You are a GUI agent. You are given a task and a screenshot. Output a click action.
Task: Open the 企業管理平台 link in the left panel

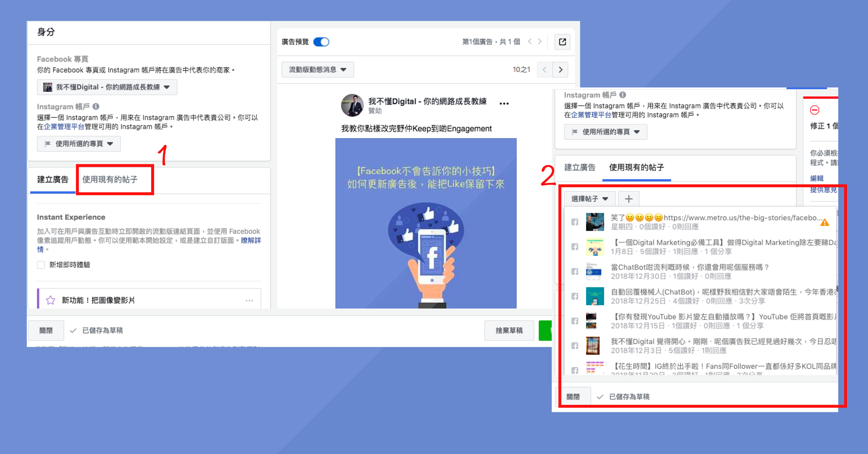point(64,127)
